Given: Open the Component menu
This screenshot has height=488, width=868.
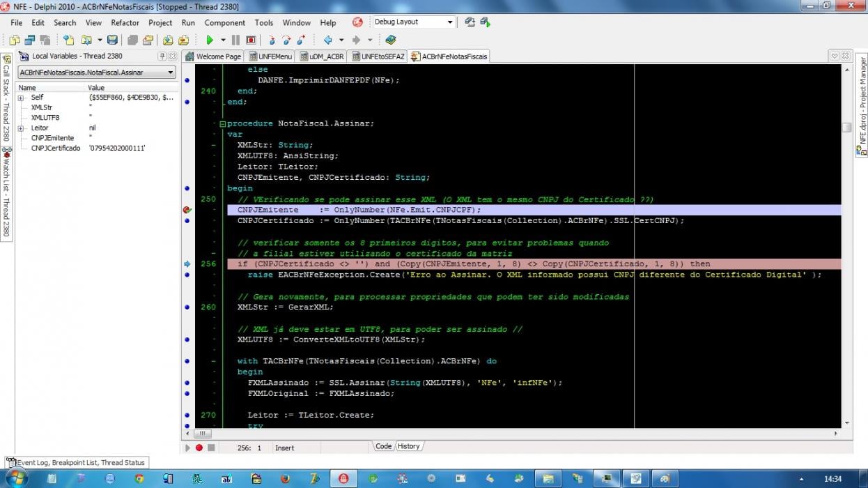Looking at the screenshot, I should (x=225, y=22).
